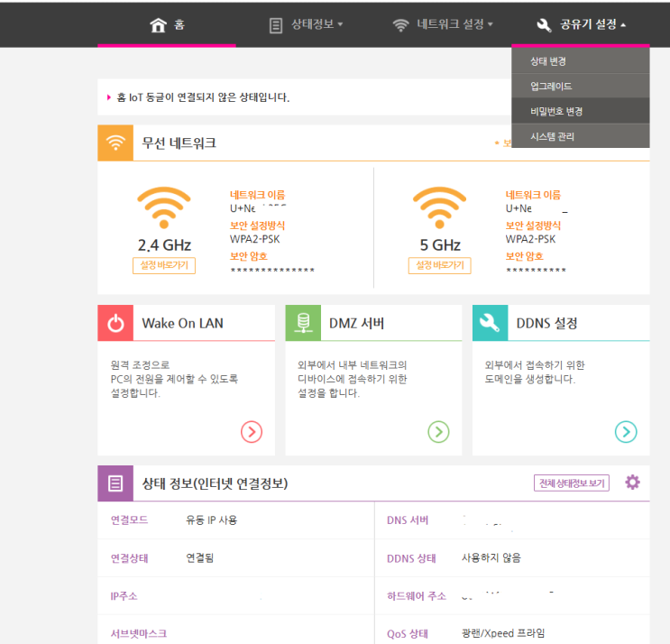Open DMZ 서버 via green arrow circle
Image resolution: width=670 pixels, height=644 pixels.
coord(438,432)
